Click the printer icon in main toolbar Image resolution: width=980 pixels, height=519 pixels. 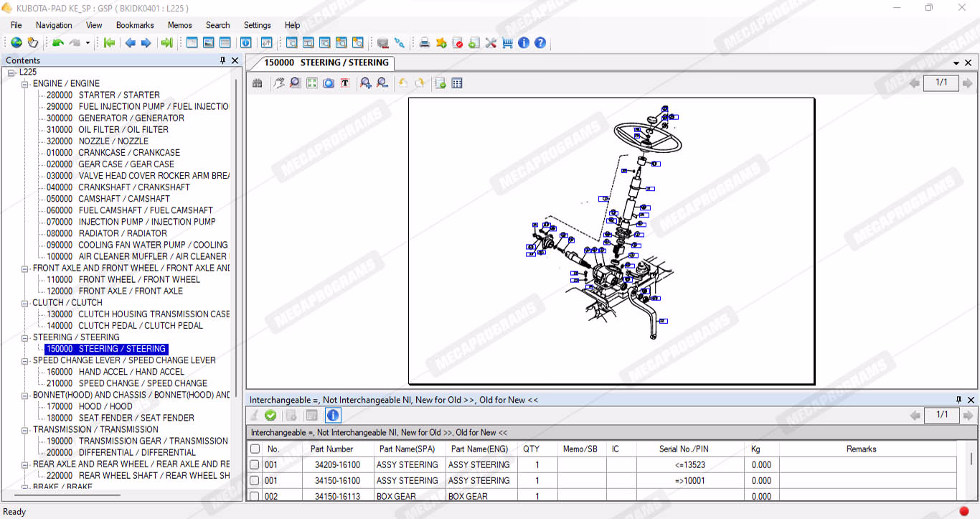[x=425, y=43]
